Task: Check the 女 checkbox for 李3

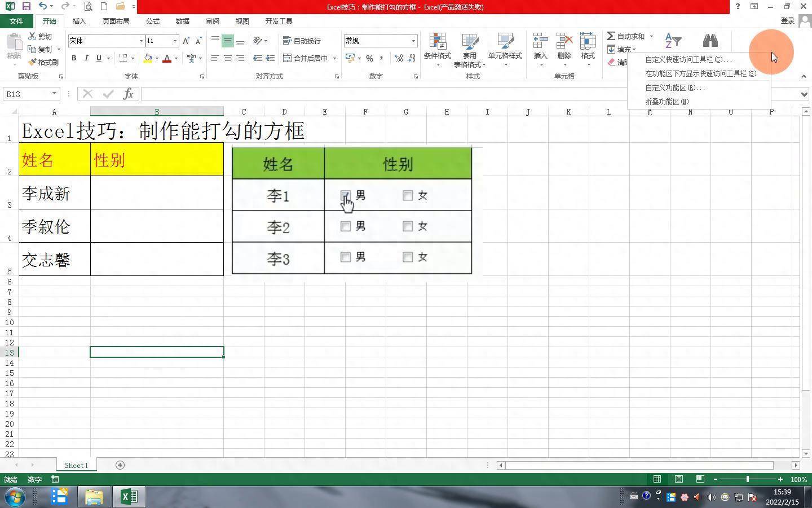Action: (x=408, y=257)
